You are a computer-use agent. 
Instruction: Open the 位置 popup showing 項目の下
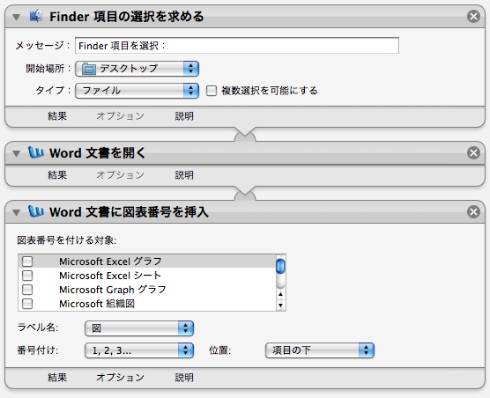pyautogui.click(x=320, y=350)
